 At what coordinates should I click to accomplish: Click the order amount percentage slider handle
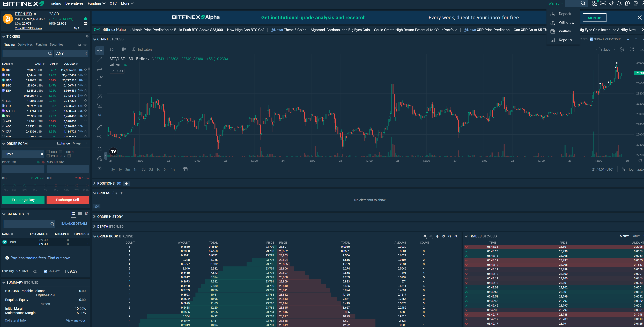[x=46, y=185]
